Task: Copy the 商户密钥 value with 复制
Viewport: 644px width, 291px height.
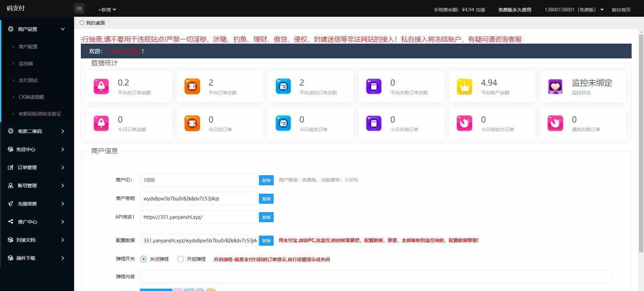Action: point(266,199)
